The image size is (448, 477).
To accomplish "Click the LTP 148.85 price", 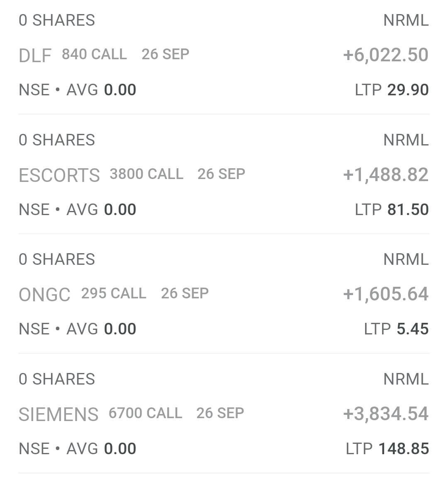I will click(x=387, y=449).
